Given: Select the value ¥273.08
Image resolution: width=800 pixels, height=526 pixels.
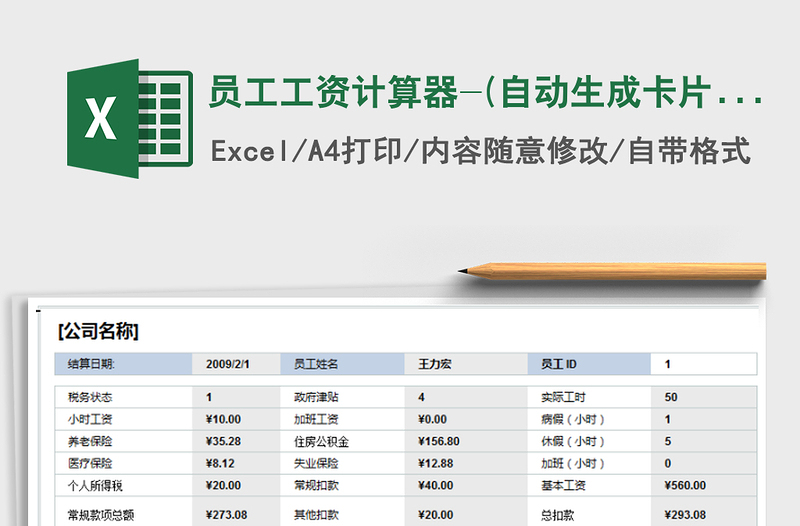Looking at the screenshot, I should tap(236, 512).
